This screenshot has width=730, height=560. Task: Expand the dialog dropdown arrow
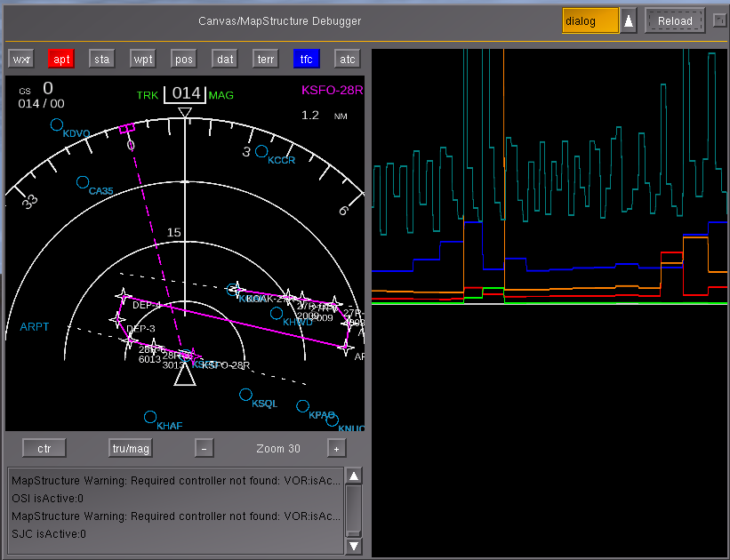click(629, 21)
